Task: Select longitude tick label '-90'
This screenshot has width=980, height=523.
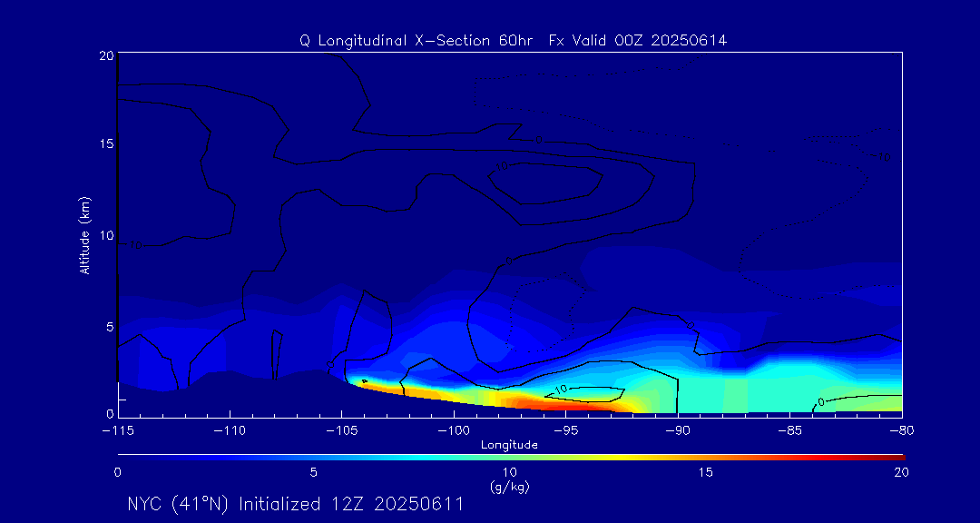Action: 678,431
